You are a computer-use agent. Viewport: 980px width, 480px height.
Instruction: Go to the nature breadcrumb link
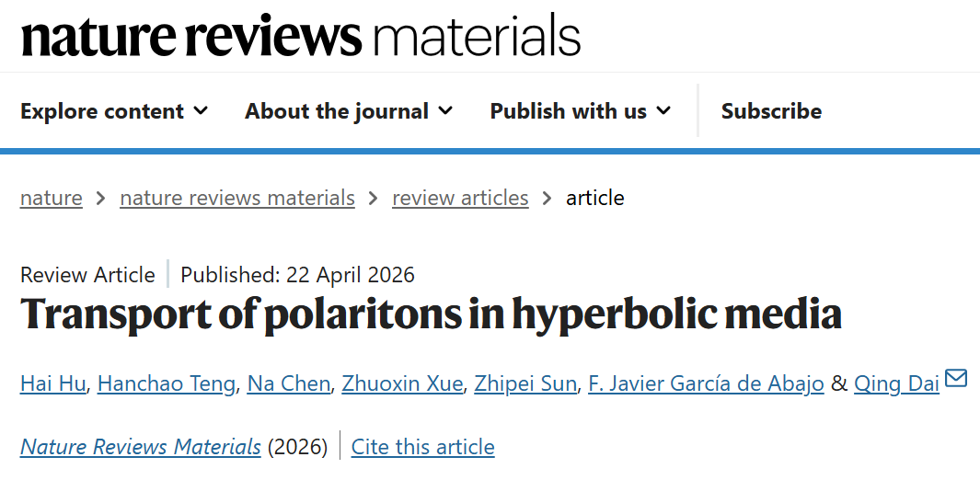coord(52,198)
